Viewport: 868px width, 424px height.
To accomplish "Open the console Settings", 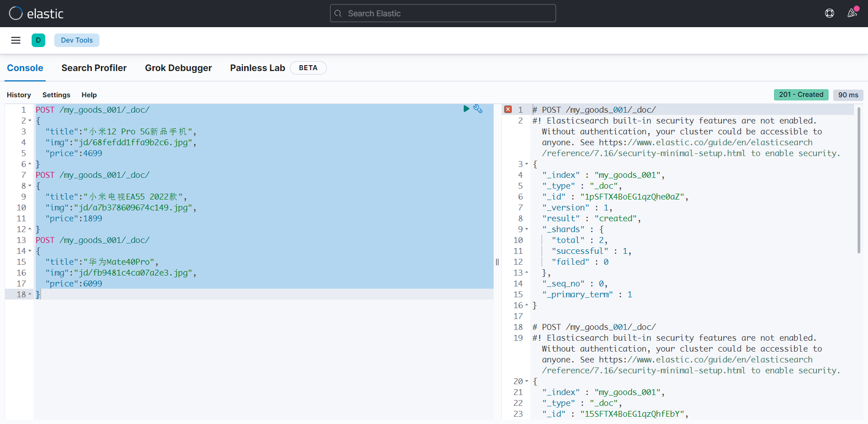I will point(57,95).
